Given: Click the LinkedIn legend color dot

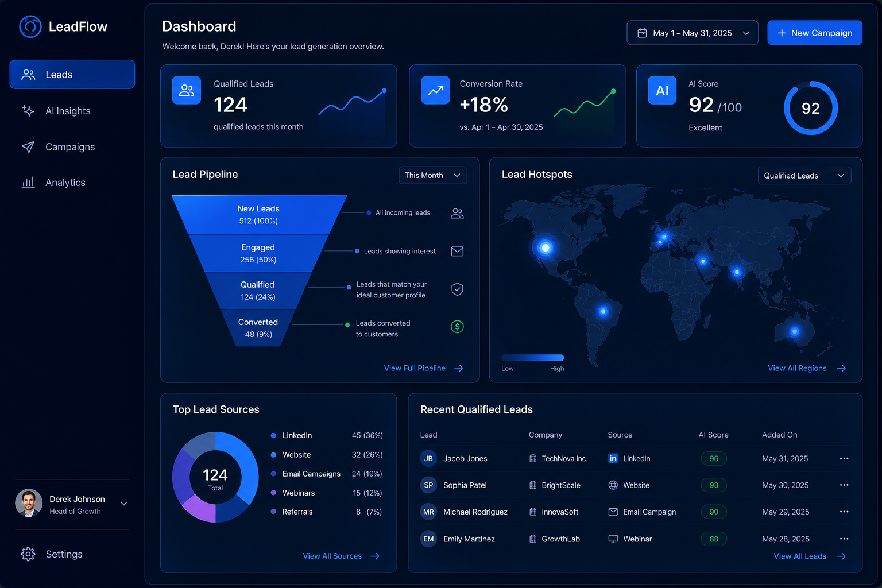Looking at the screenshot, I should 273,435.
